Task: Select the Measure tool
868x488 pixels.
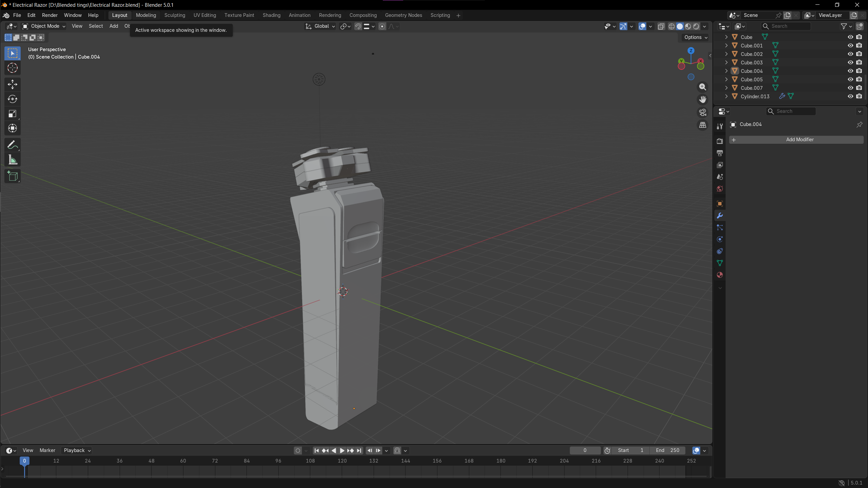Action: pos(13,160)
